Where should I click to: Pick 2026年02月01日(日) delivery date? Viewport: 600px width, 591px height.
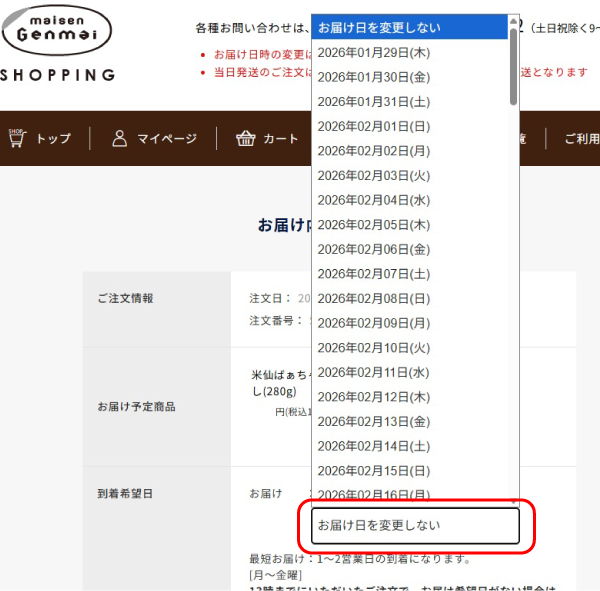(x=409, y=126)
